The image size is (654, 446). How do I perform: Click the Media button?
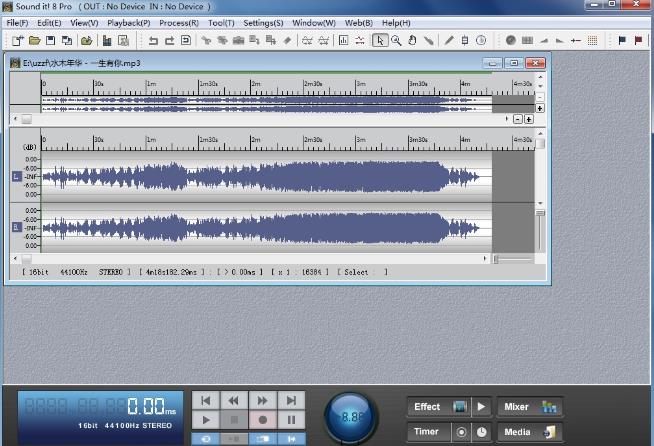(530, 432)
